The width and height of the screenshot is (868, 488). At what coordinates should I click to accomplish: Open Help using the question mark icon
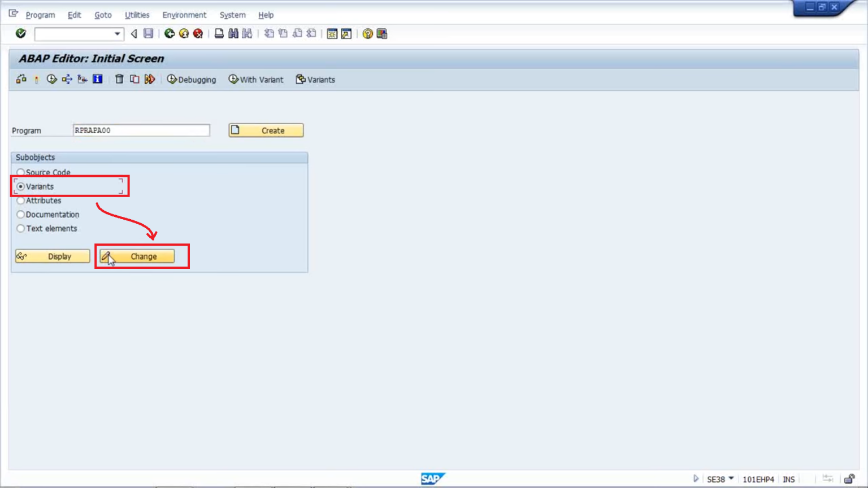pyautogui.click(x=366, y=34)
